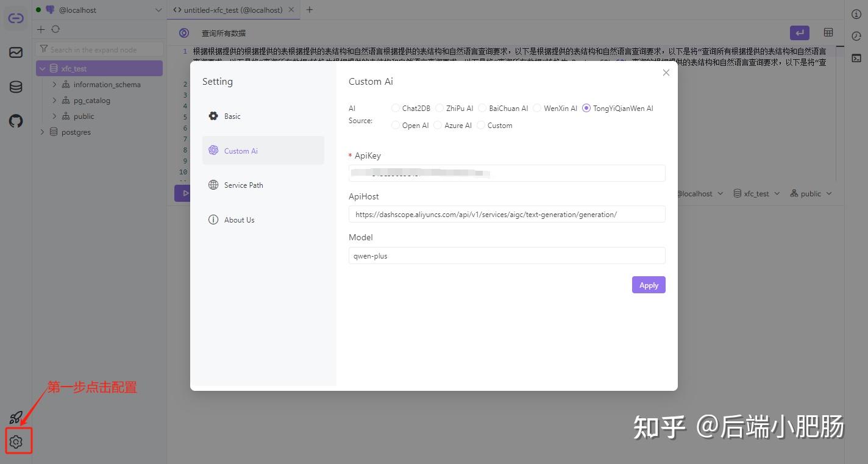The height and width of the screenshot is (464, 868).
Task: Choose Chat2DB as the AI source
Action: (x=395, y=108)
